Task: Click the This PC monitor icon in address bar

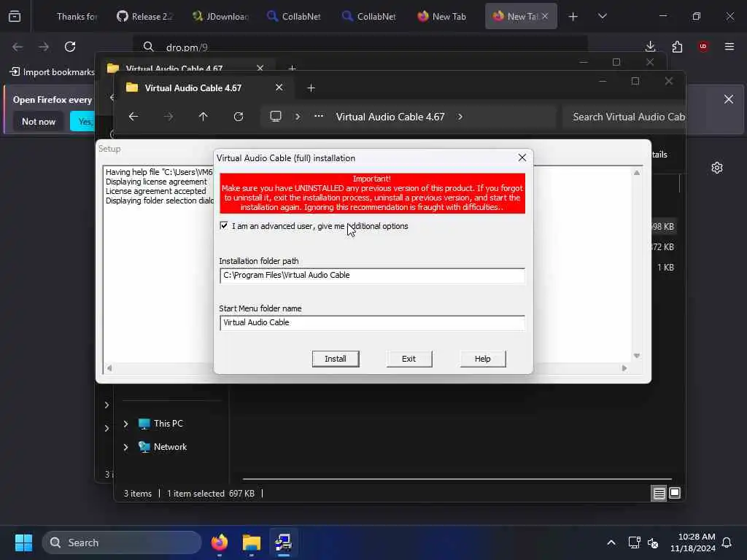Action: [275, 117]
